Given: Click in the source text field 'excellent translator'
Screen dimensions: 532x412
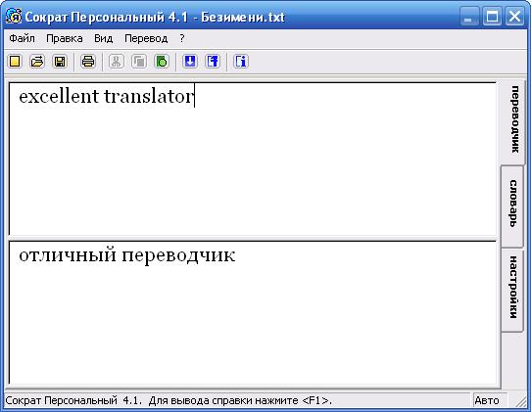Looking at the screenshot, I should click(253, 159).
